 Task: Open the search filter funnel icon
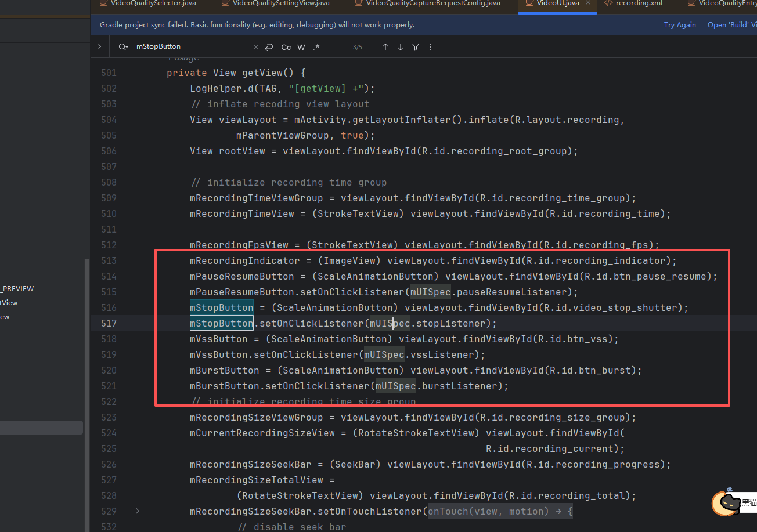point(416,47)
